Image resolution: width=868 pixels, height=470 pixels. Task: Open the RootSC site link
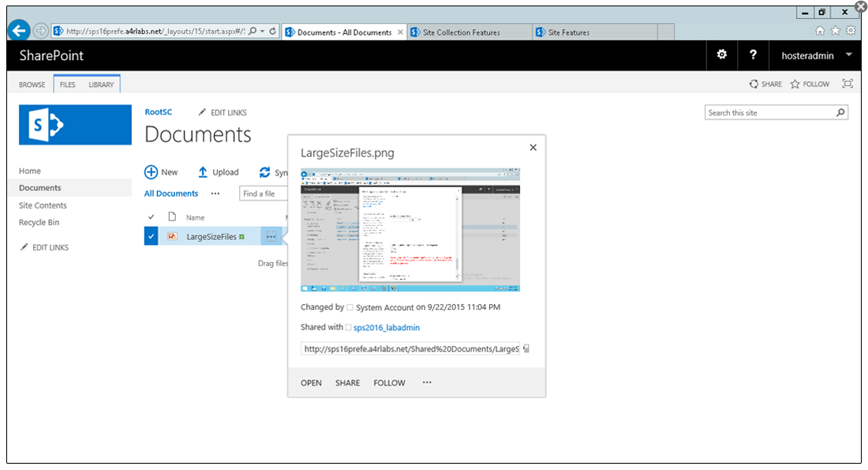point(159,112)
